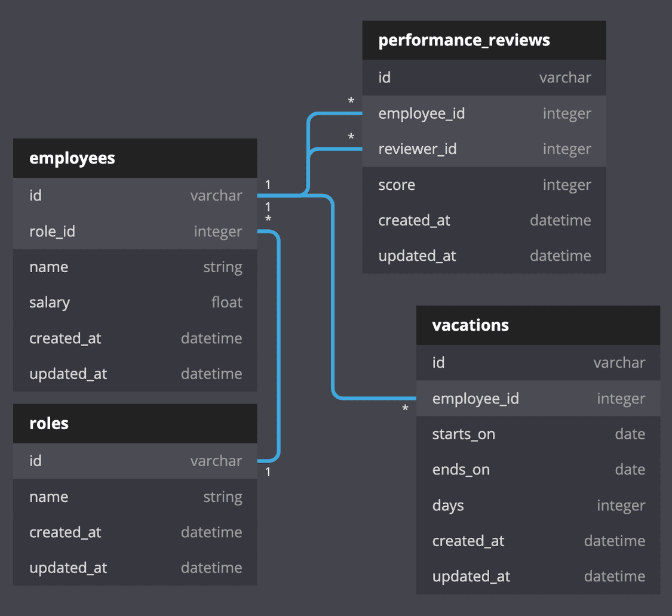Select the vacations table header
Image resolution: width=672 pixels, height=616 pixels.
pos(538,325)
